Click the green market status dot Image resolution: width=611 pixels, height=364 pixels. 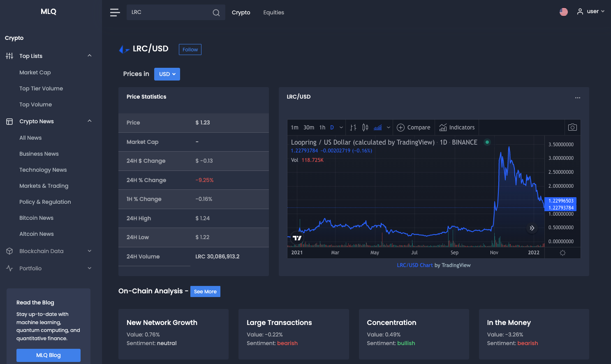487,142
